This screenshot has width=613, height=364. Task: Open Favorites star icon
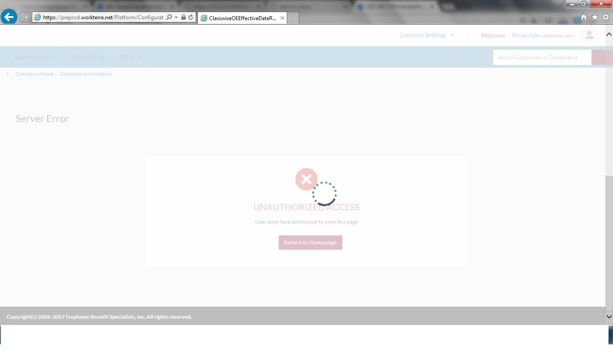595,17
